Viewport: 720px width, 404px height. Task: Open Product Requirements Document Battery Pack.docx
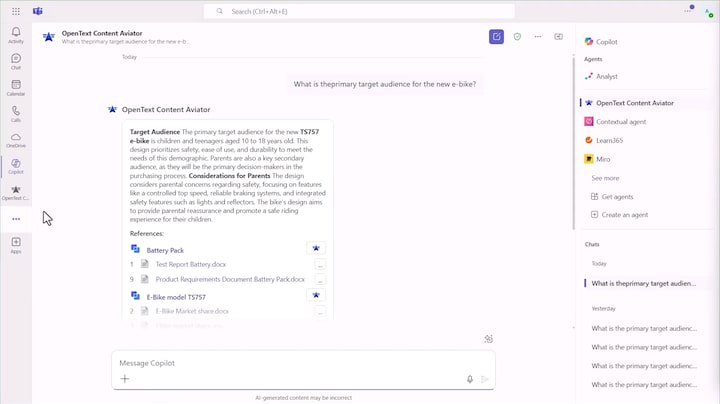tap(230, 279)
